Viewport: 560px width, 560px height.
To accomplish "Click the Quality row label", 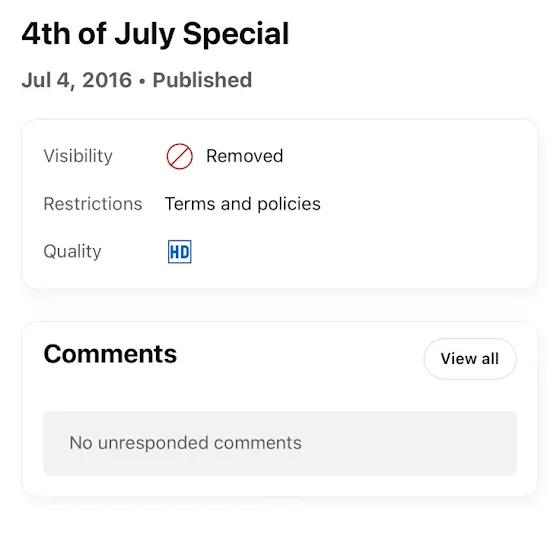I will point(72,251).
